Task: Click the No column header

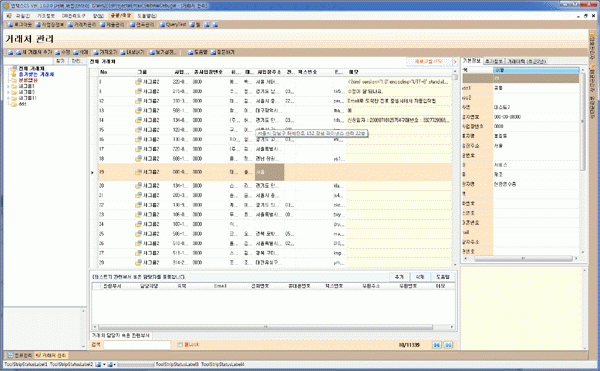Action: pyautogui.click(x=103, y=72)
